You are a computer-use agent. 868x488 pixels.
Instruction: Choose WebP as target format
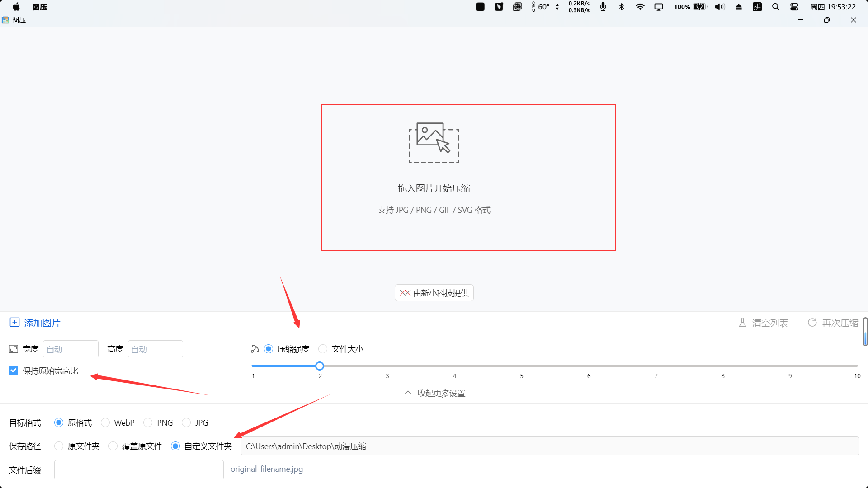tap(105, 422)
